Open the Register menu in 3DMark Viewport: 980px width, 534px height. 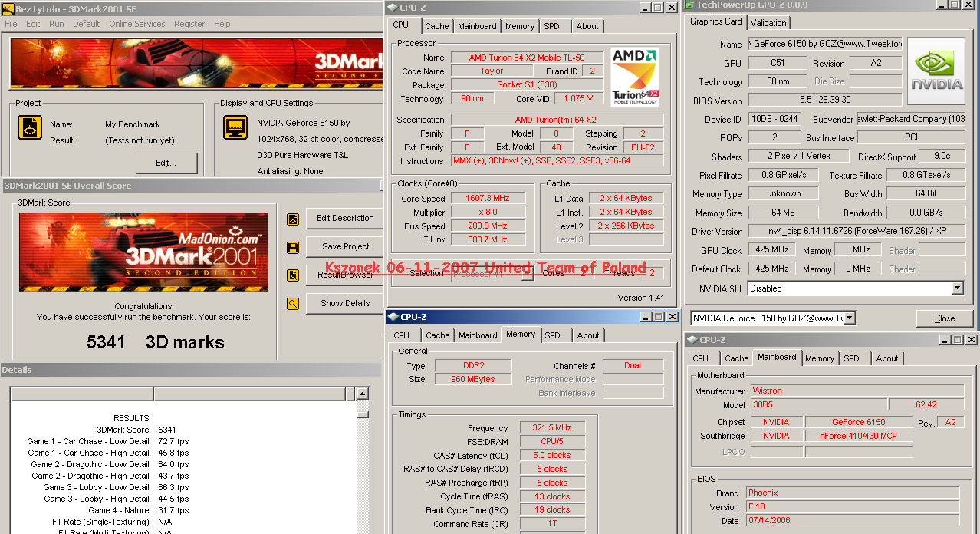pos(189,24)
